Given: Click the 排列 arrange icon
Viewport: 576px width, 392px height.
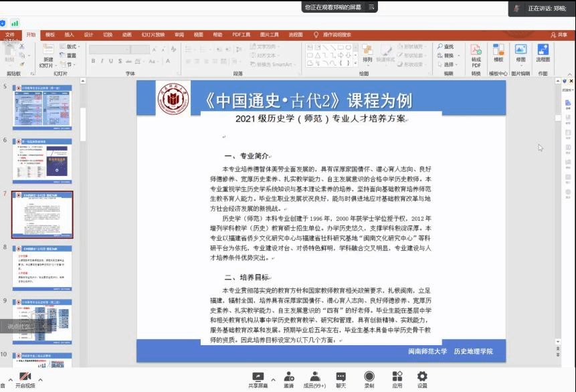Looking at the screenshot, I should [x=367, y=54].
